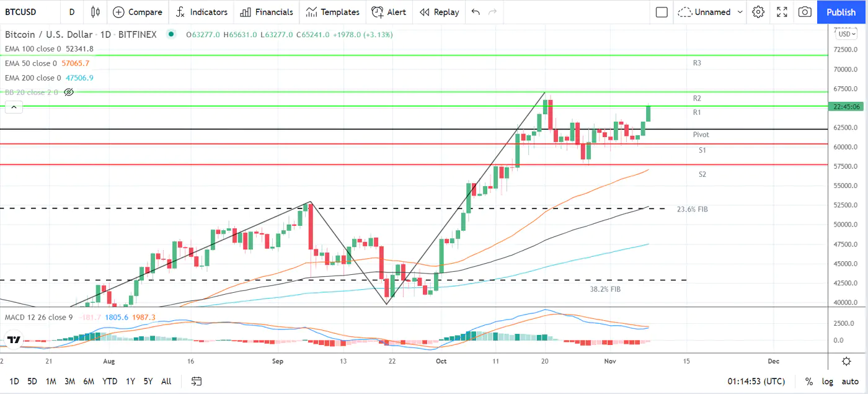Image resolution: width=868 pixels, height=394 pixels.
Task: Open the Indicators menu
Action: pos(201,12)
